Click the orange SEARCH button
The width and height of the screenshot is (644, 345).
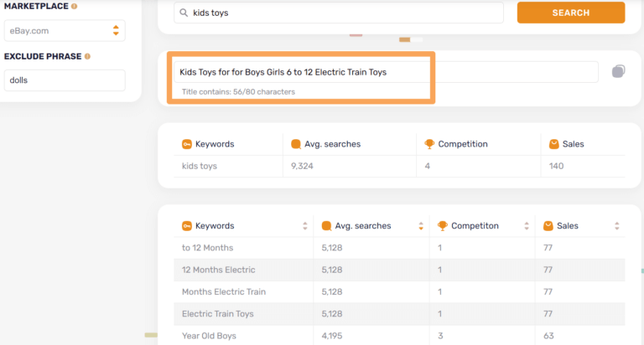571,13
